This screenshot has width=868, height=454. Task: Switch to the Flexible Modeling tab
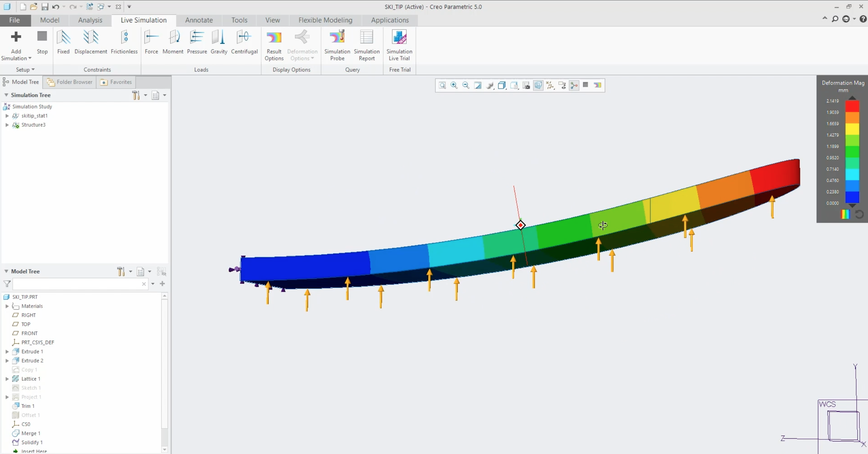pos(325,20)
